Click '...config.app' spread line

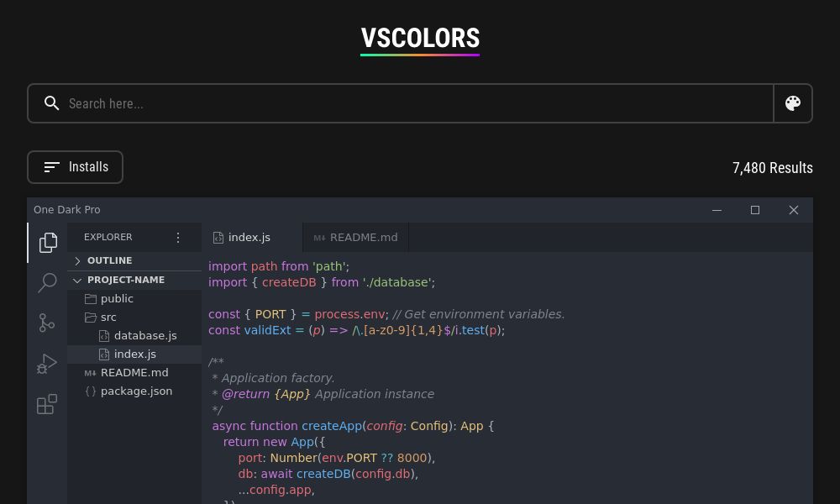pos(276,490)
